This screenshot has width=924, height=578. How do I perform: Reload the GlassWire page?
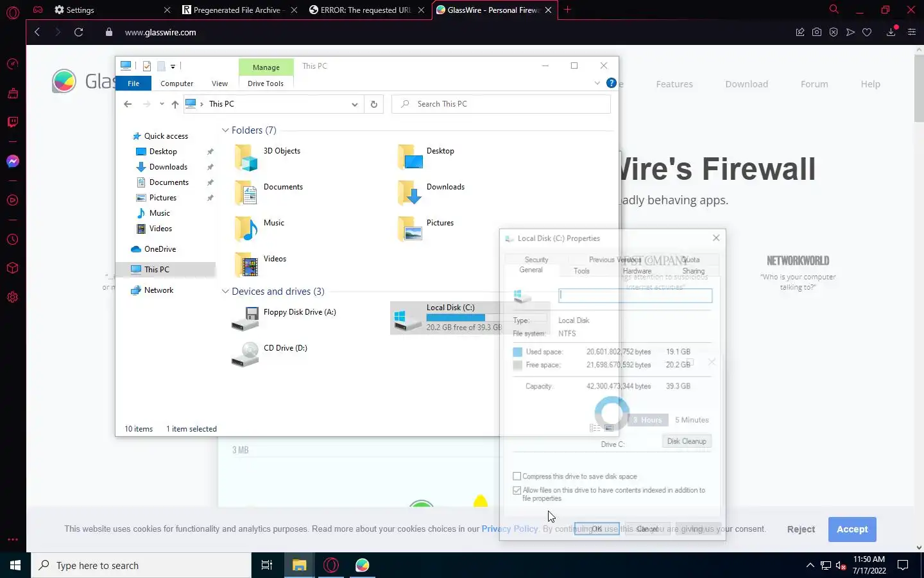(x=79, y=32)
